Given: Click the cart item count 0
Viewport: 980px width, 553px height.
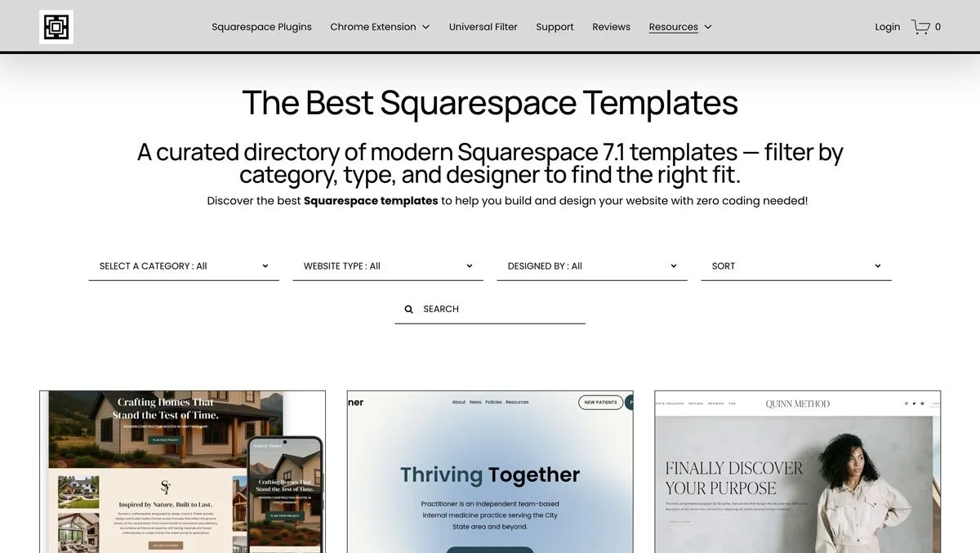Looking at the screenshot, I should (x=938, y=27).
